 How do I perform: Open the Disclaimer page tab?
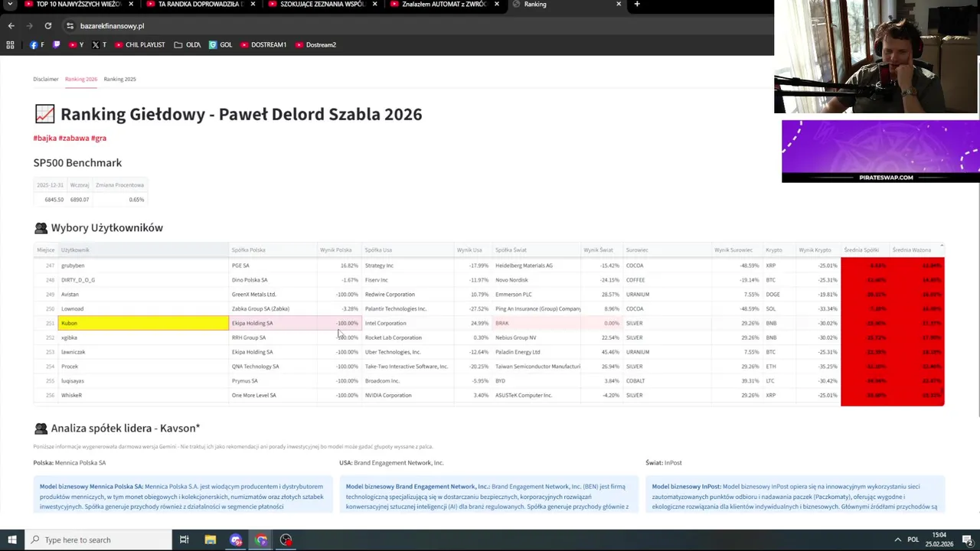45,79
